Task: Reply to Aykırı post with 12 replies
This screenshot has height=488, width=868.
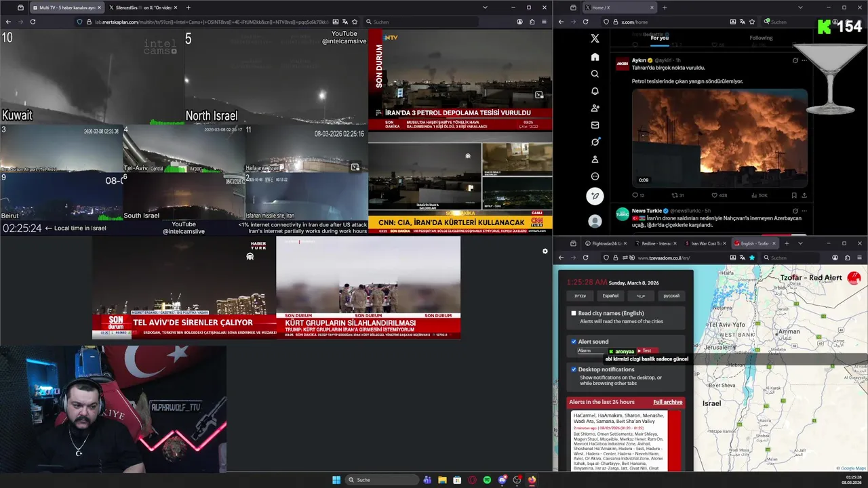Action: [x=637, y=195]
